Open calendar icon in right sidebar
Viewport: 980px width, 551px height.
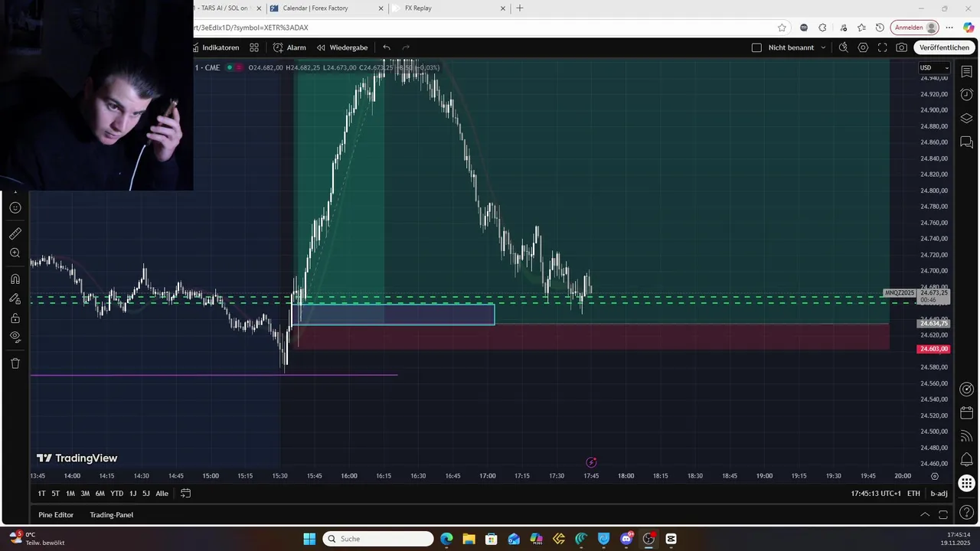click(x=966, y=412)
